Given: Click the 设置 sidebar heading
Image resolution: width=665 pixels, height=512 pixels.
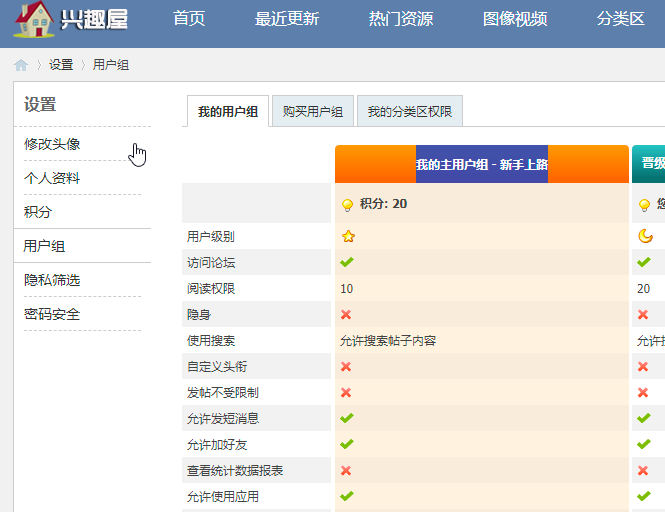Looking at the screenshot, I should click(x=40, y=104).
